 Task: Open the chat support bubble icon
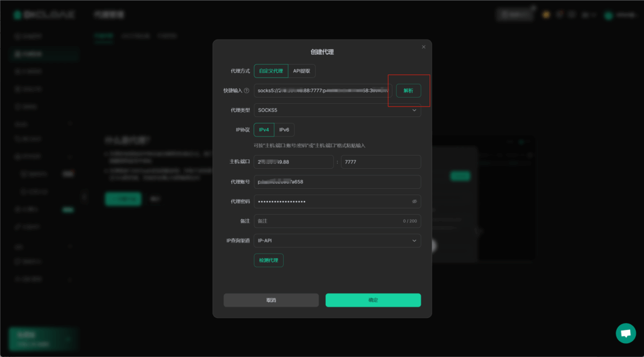point(625,333)
